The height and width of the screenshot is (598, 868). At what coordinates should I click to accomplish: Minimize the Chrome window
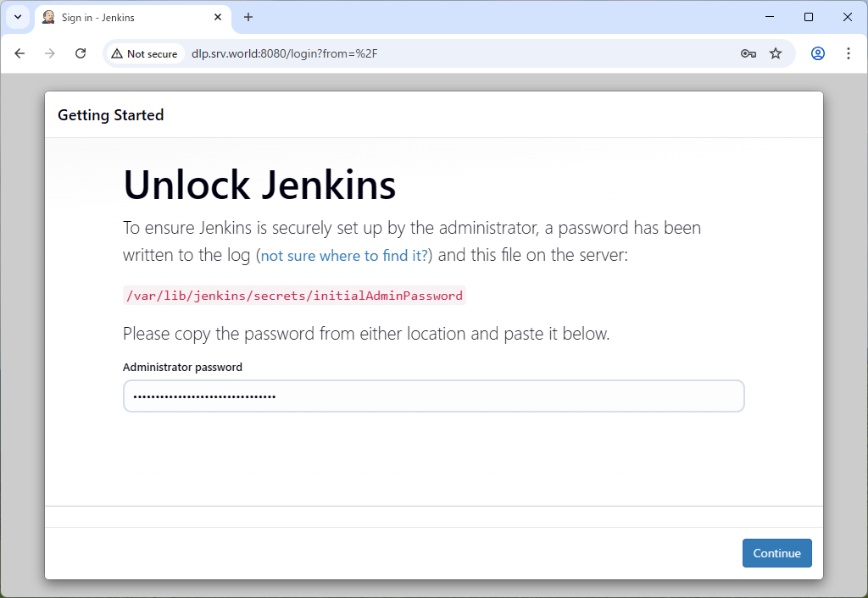tap(770, 17)
